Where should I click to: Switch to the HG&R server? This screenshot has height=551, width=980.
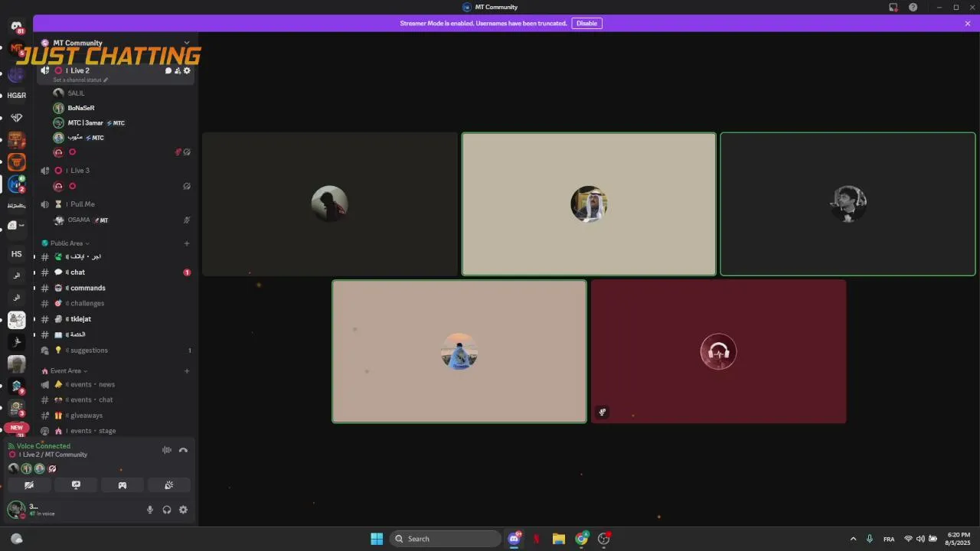point(16,96)
